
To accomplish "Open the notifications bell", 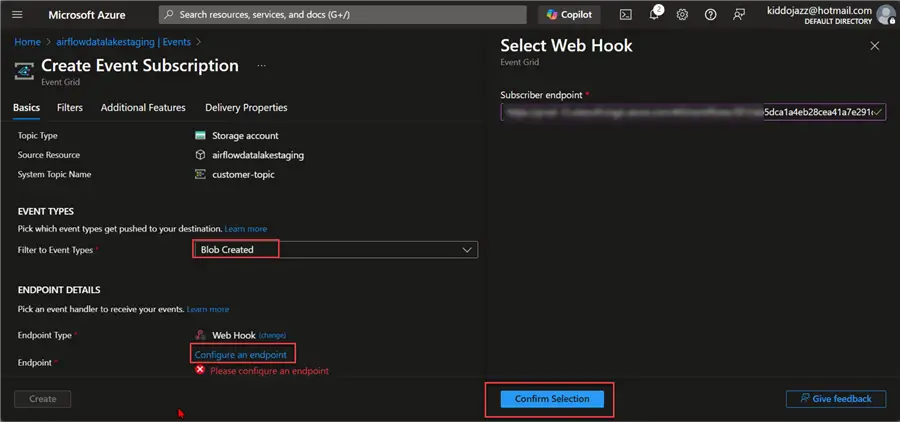I will pyautogui.click(x=654, y=14).
